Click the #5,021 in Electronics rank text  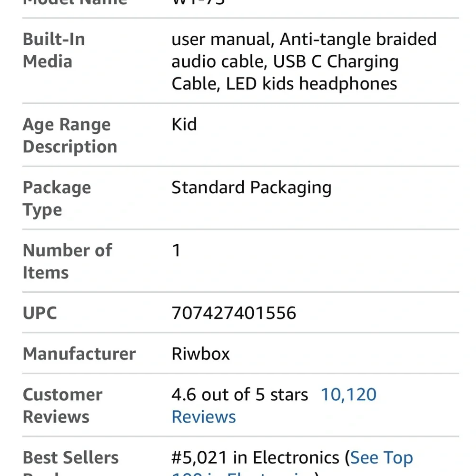coord(255,457)
